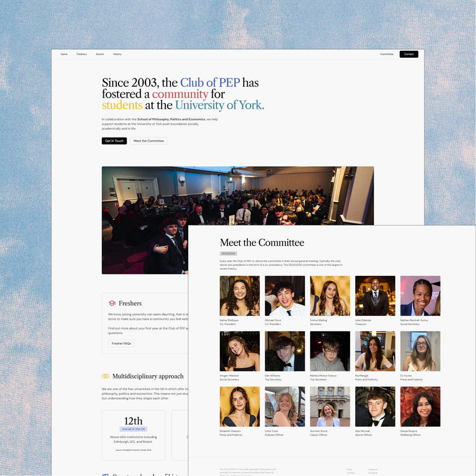Click the linked rings Multidisciplinary approach icon
Image resolution: width=476 pixels, height=476 pixels.
pos(105,376)
